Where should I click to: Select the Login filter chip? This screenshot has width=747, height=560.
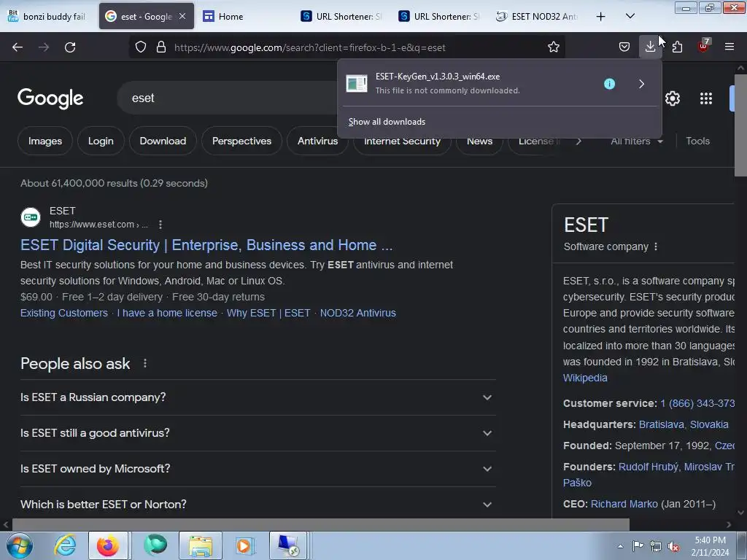pos(101,141)
